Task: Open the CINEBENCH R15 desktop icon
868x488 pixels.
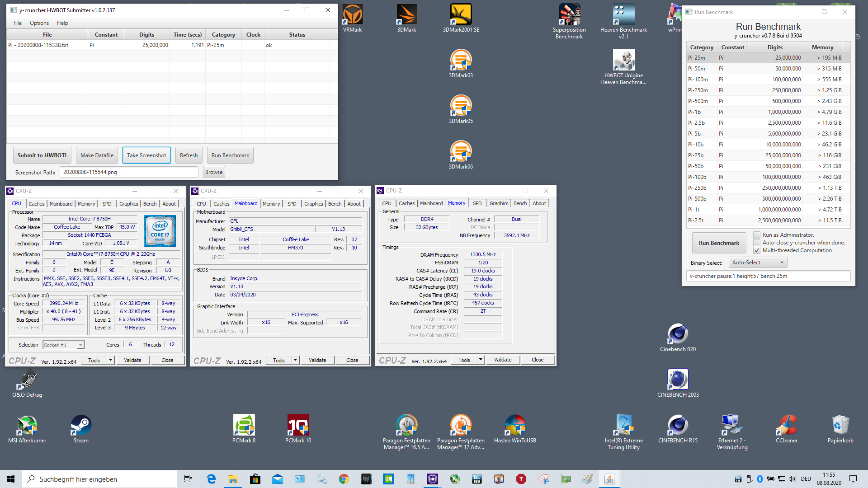Action: pos(678,429)
